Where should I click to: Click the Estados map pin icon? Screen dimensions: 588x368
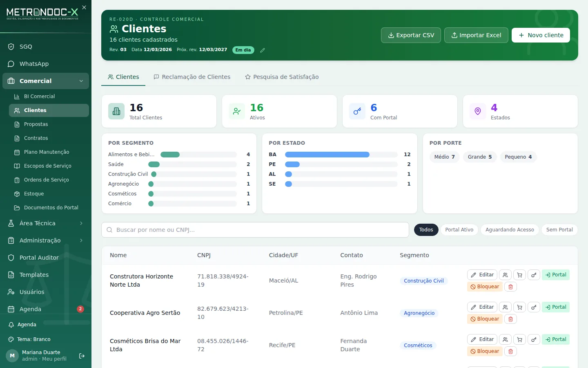(478, 111)
